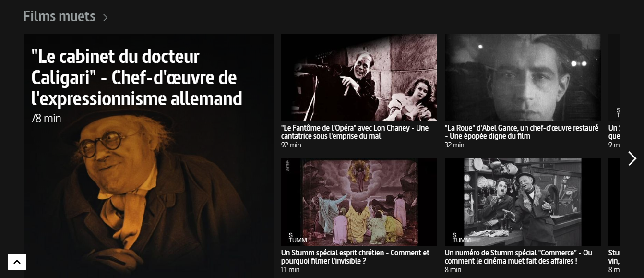
Task: Click the Caligari headline text
Action: [x=137, y=78]
